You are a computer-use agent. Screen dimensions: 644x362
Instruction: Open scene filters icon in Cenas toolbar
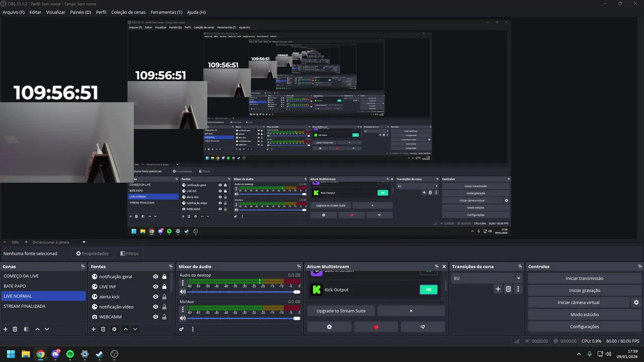click(26, 329)
